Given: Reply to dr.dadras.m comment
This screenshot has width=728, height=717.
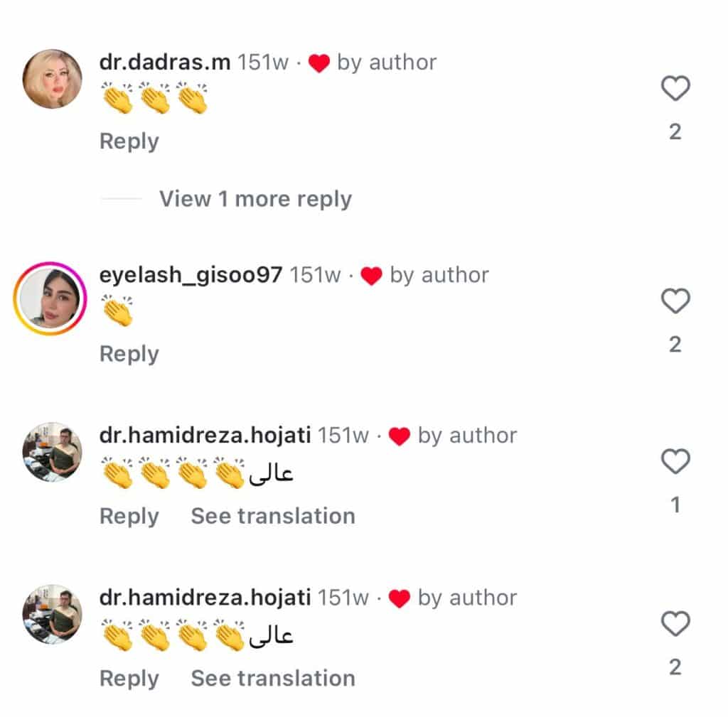Looking at the screenshot, I should pyautogui.click(x=129, y=141).
